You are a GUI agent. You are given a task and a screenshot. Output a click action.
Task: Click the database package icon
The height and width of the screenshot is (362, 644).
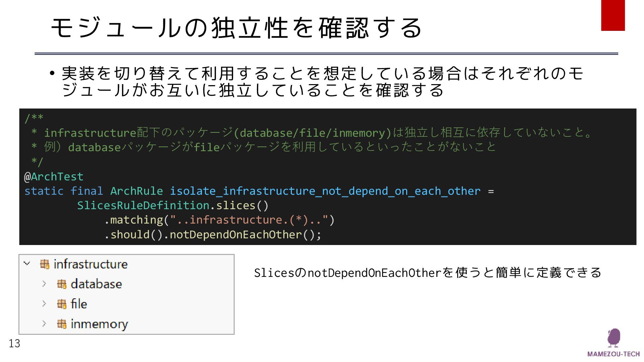[x=62, y=284]
